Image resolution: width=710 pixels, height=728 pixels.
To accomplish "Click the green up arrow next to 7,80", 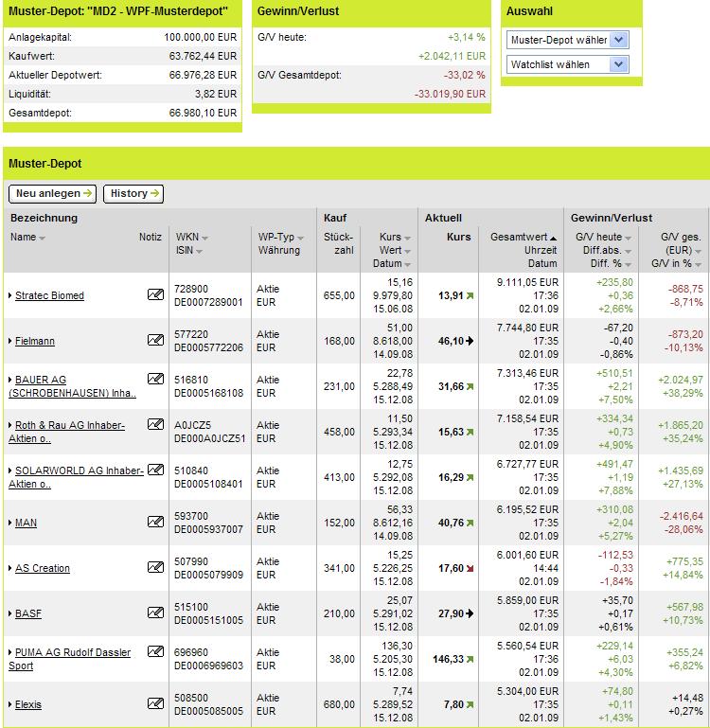I will click(470, 704).
